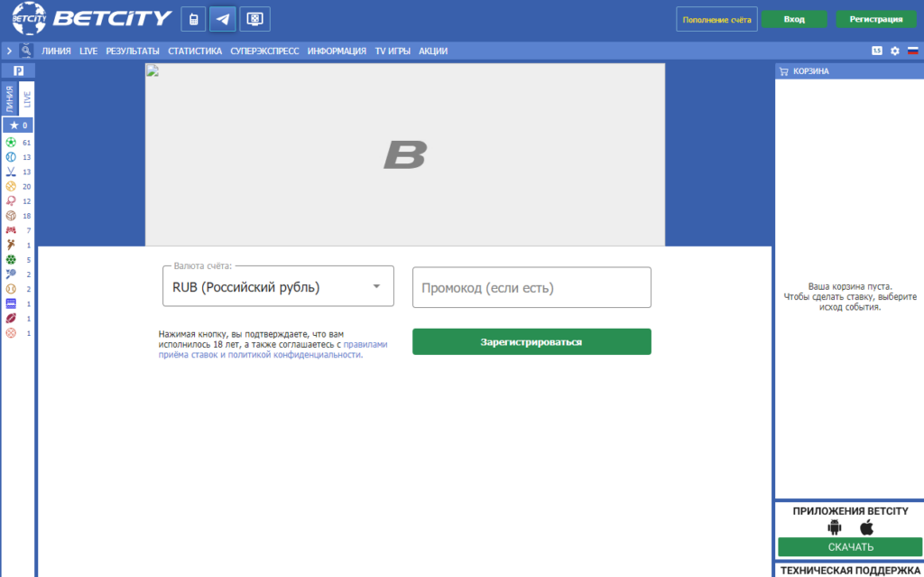Screen dimensions: 924x577
Task: Click the Регистрация button in header
Action: [x=875, y=20]
